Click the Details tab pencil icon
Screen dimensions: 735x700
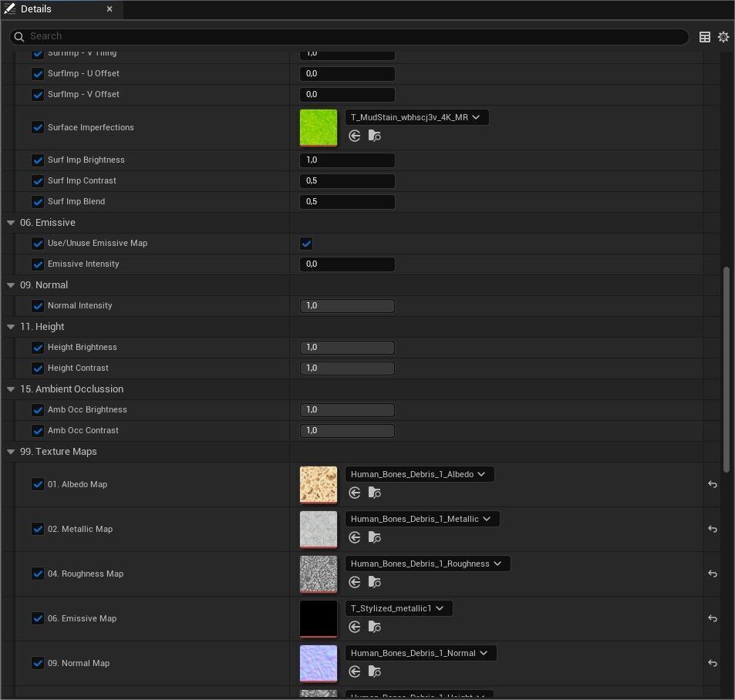10,8
